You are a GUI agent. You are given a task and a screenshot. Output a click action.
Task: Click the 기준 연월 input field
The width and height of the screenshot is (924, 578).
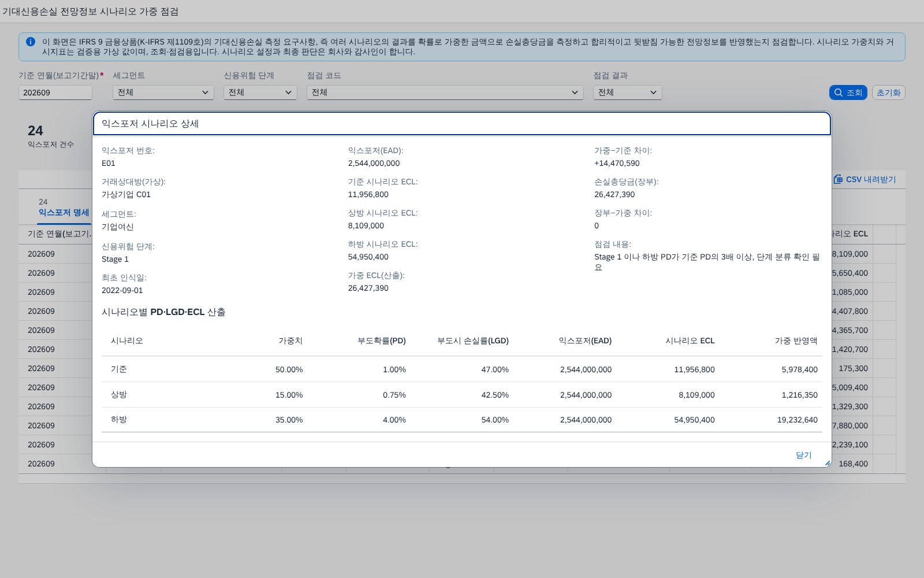pos(55,92)
